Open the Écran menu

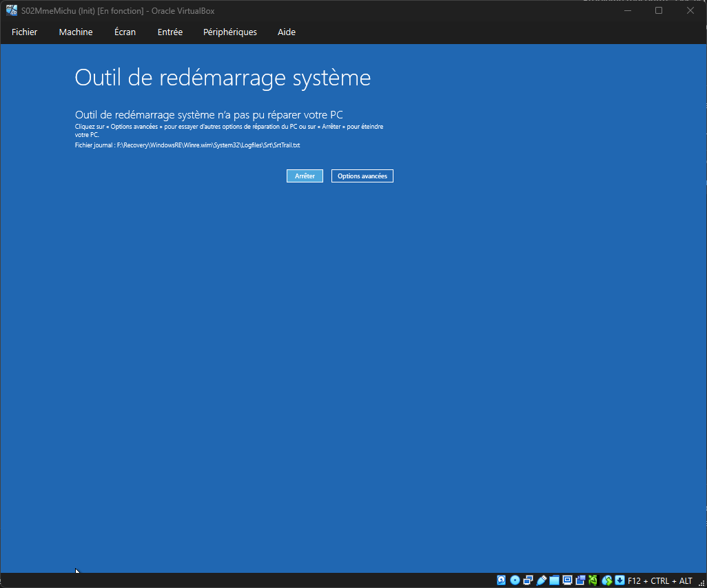[x=125, y=32]
